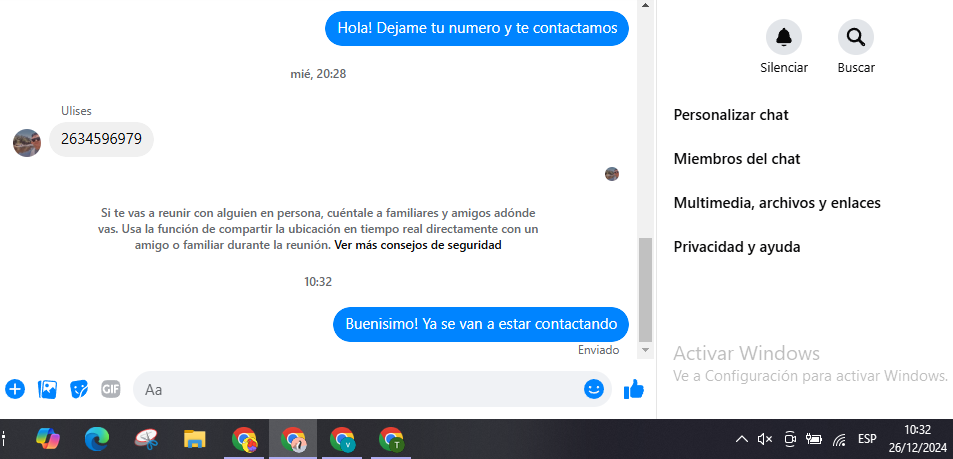Expand Privacidad y ayuda section
953x459 pixels.
[737, 247]
